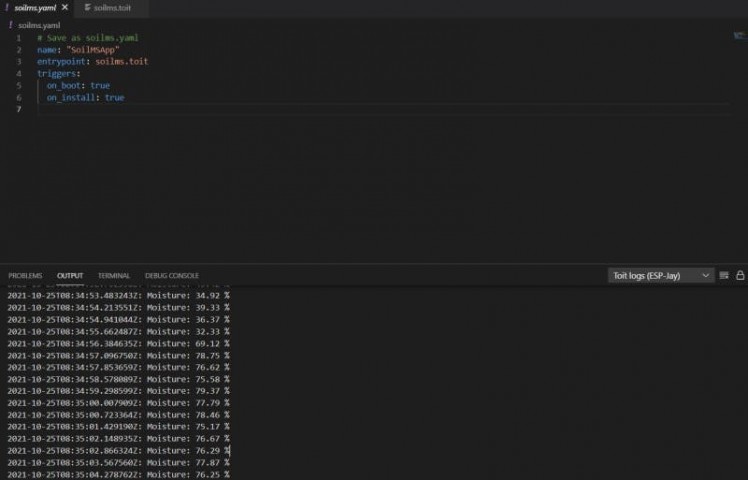The height and width of the screenshot is (480, 748).
Task: Click log entry Moisture: 32.33 %
Action: point(118,332)
